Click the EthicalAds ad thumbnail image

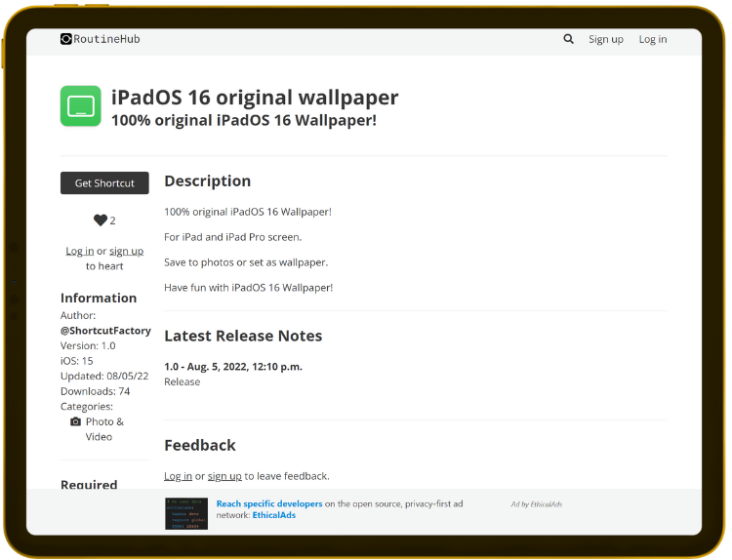pos(186,513)
